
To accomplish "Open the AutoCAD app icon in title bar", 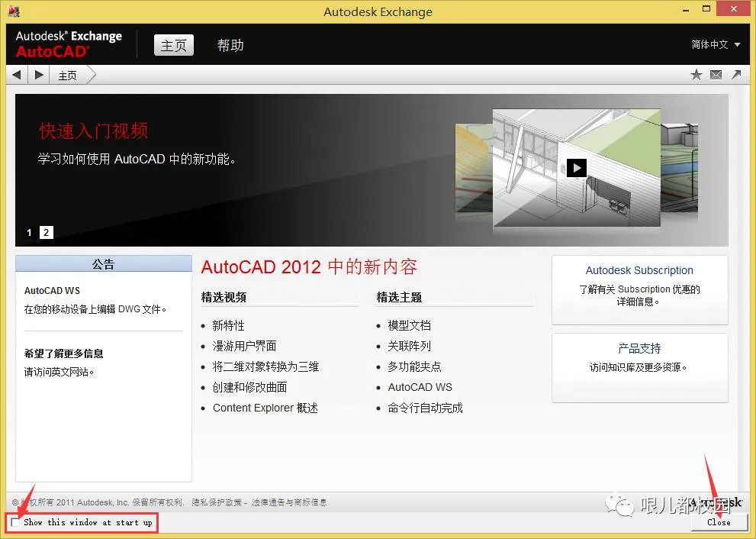I will tap(14, 11).
